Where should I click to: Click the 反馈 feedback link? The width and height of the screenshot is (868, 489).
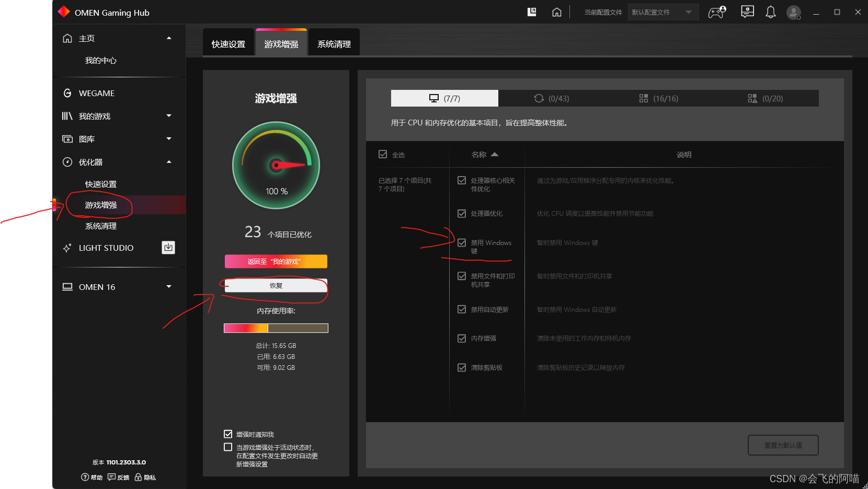(123, 478)
